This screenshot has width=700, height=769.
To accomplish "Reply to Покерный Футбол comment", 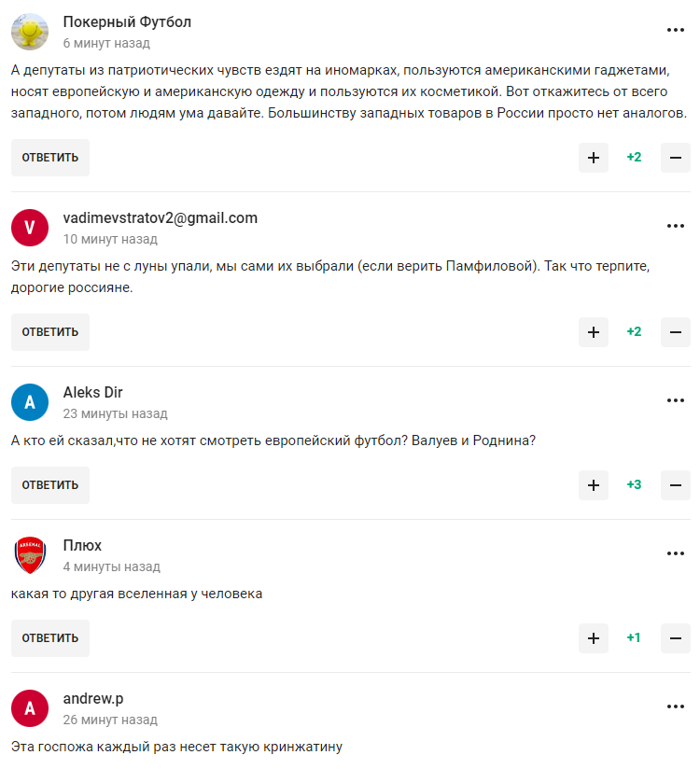I will click(50, 158).
